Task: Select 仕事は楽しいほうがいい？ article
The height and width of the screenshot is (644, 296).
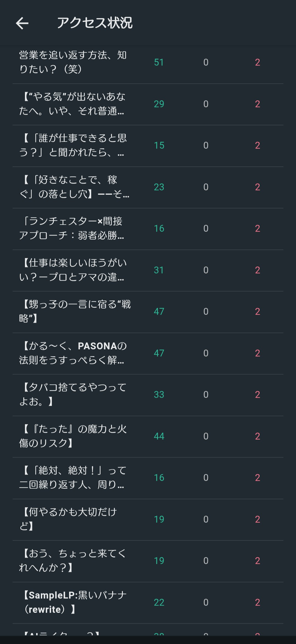Action: (x=73, y=270)
